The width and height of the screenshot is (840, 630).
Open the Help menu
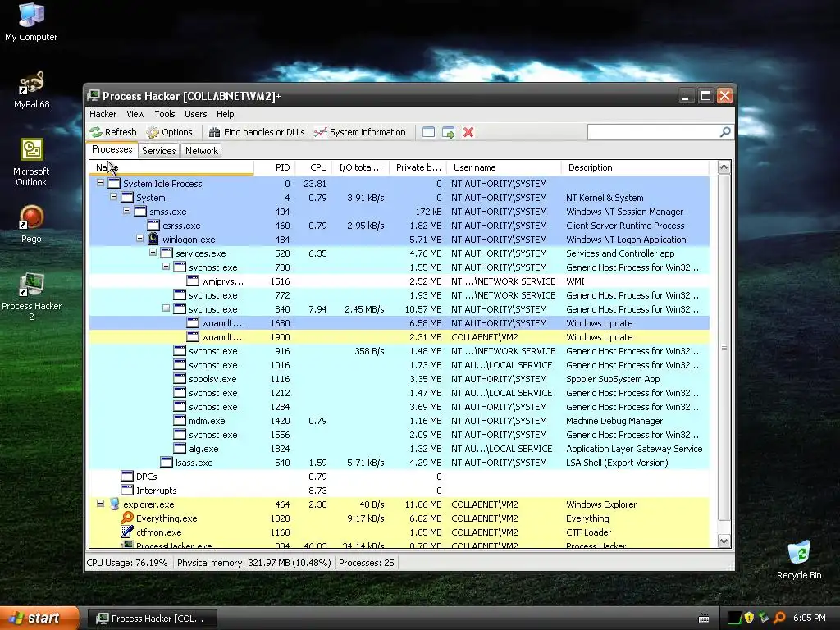[x=226, y=114]
